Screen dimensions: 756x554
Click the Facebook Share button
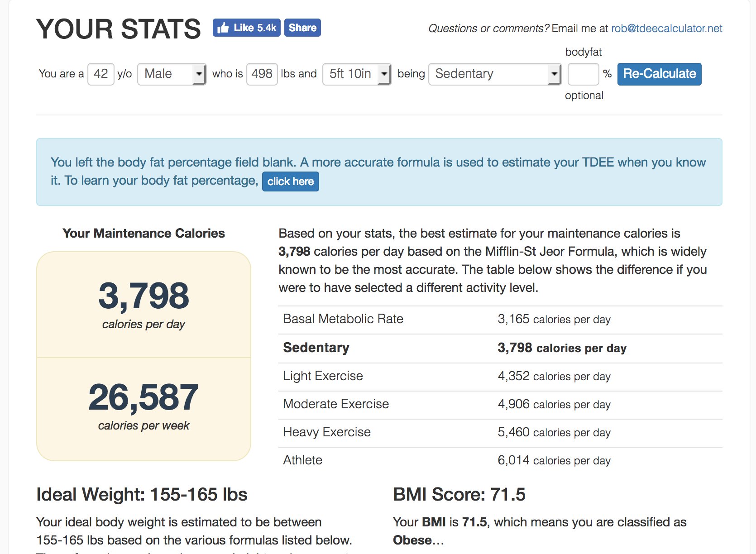[x=302, y=28]
